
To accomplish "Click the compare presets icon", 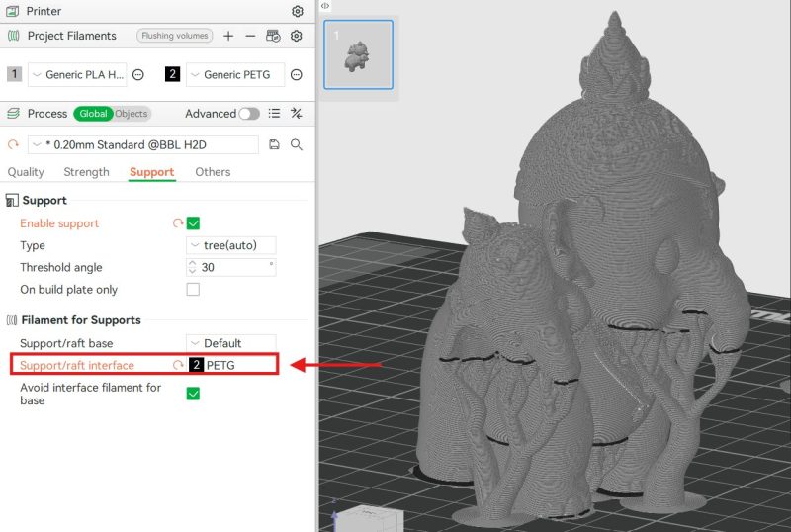I will (x=296, y=114).
